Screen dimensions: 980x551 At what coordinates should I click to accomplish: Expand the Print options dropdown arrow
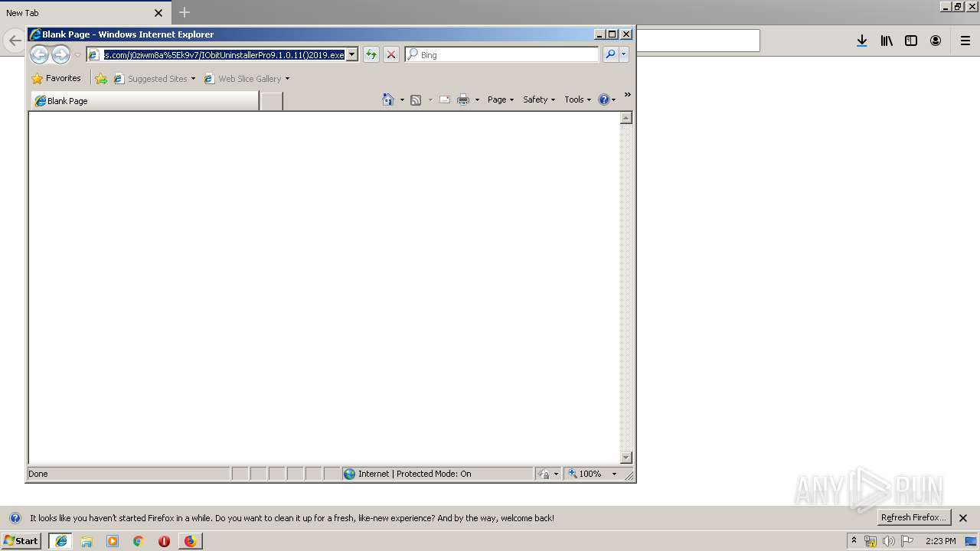[x=477, y=100]
